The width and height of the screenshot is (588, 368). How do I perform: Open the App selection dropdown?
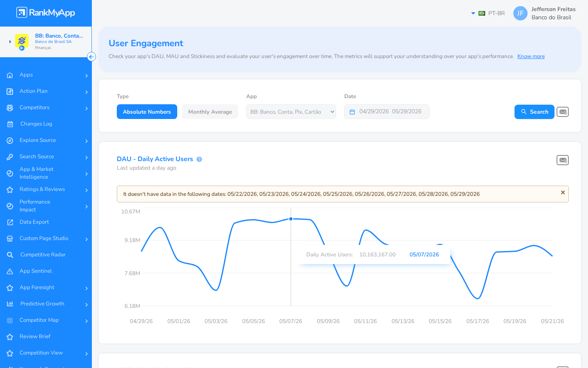click(291, 112)
